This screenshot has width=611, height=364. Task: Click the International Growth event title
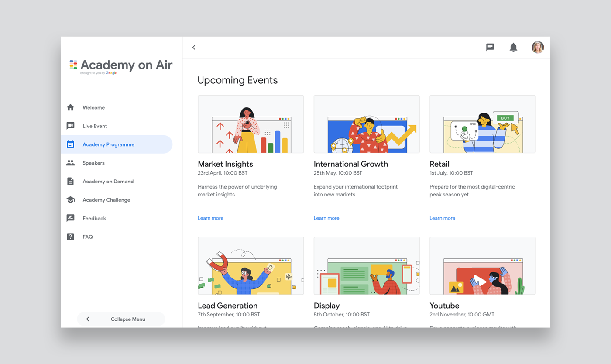351,164
